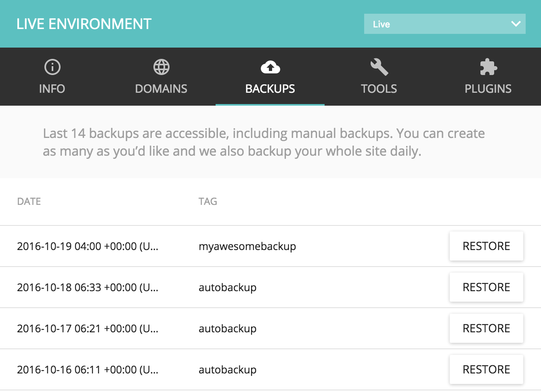541x392 pixels.
Task: Click Restore on the 2016-10-18 autobackup
Action: tap(486, 287)
